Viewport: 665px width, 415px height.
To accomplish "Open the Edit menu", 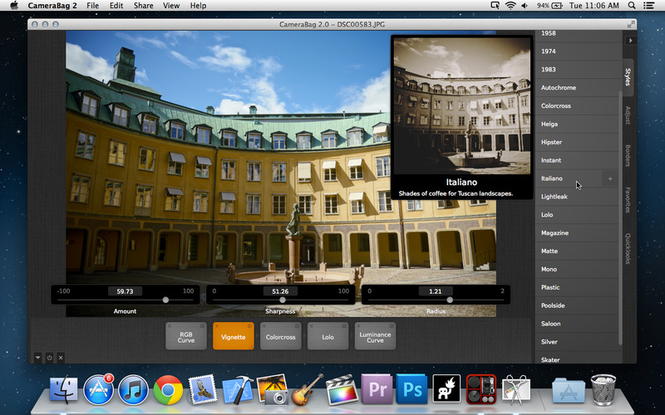I will (x=116, y=6).
